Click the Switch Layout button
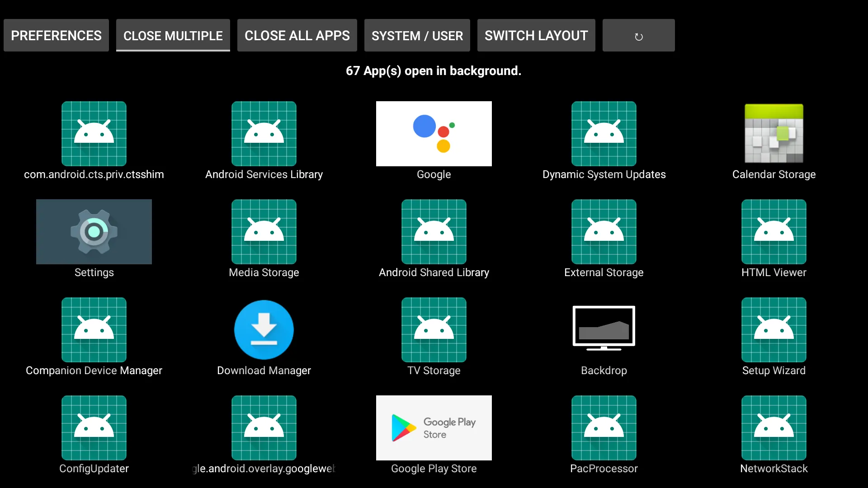Screen dimensions: 868x488 click(x=536, y=35)
